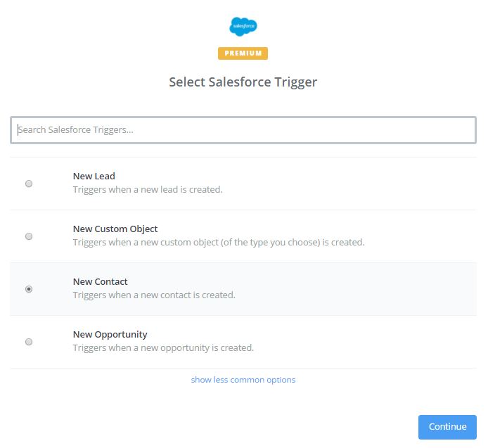
Task: Click the Salesforce cloud logo
Action: pyautogui.click(x=243, y=27)
